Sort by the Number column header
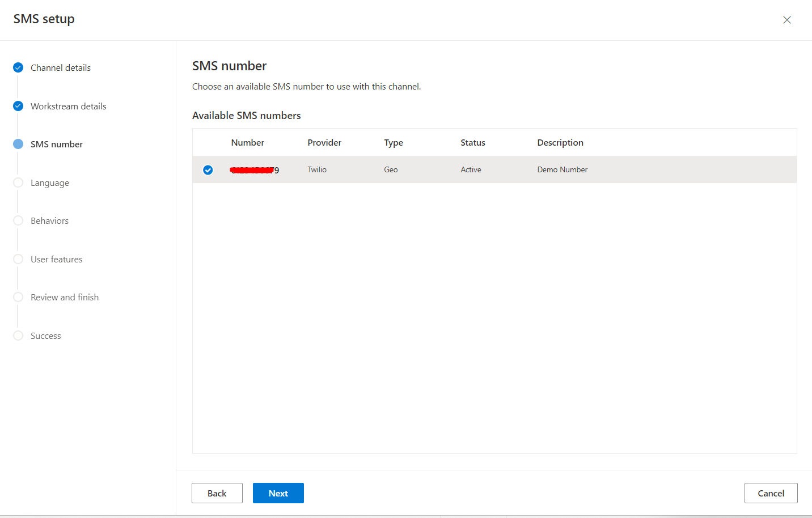Viewport: 812px width, 518px height. (x=247, y=142)
